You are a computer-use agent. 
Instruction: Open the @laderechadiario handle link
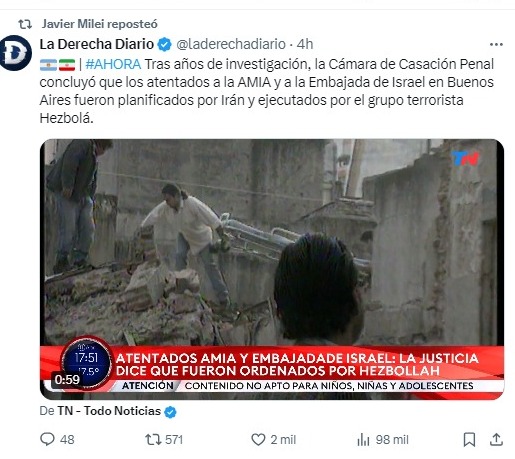point(231,44)
